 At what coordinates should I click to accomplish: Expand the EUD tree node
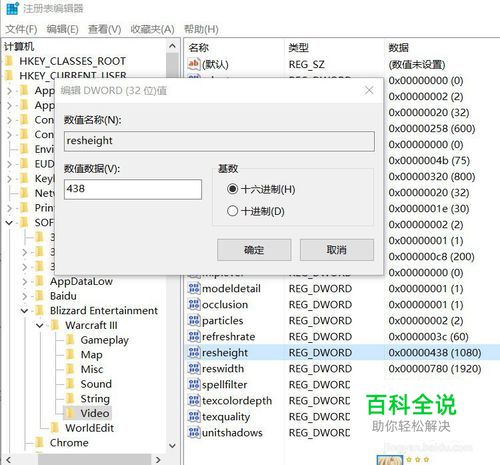click(x=9, y=164)
